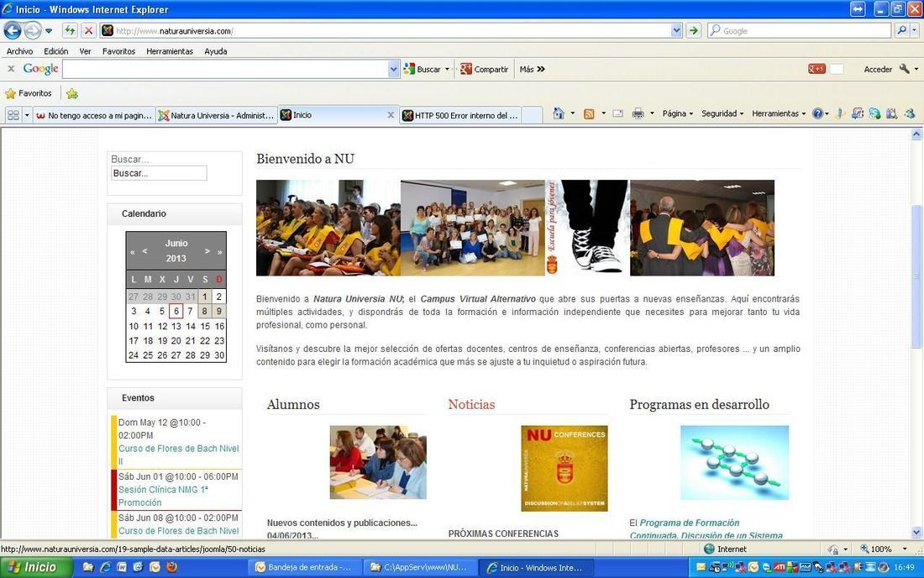Viewport: 924px width, 578px height.
Task: Open the NU Conferences thumbnail
Action: click(564, 469)
